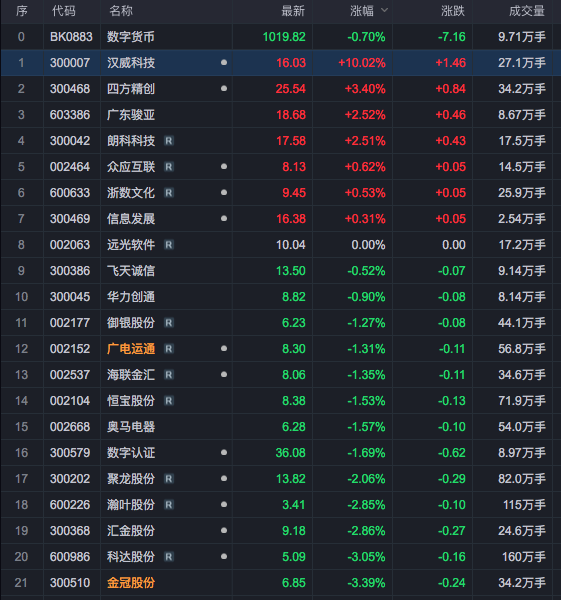Select stock code 600986
Viewport: 561px width, 600px height.
(70, 557)
